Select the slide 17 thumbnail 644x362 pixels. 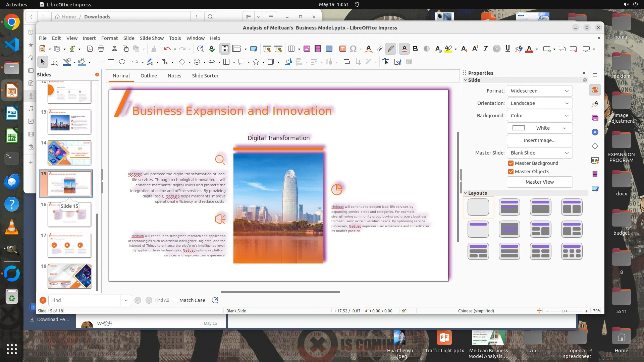tap(69, 245)
